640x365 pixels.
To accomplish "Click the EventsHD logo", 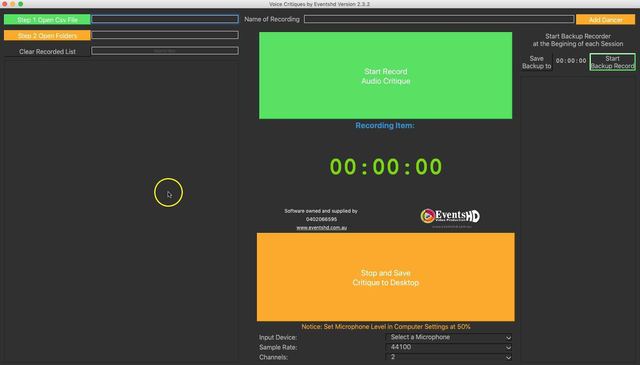I will (450, 216).
